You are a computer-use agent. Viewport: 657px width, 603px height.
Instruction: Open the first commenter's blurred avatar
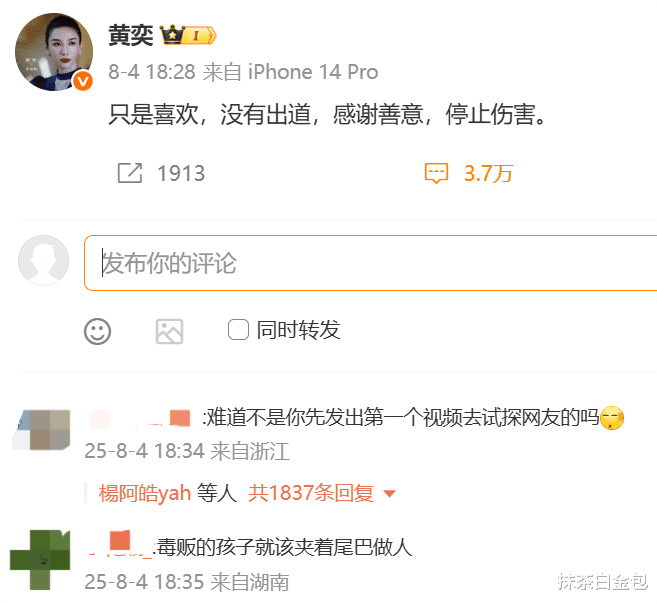(x=41, y=430)
